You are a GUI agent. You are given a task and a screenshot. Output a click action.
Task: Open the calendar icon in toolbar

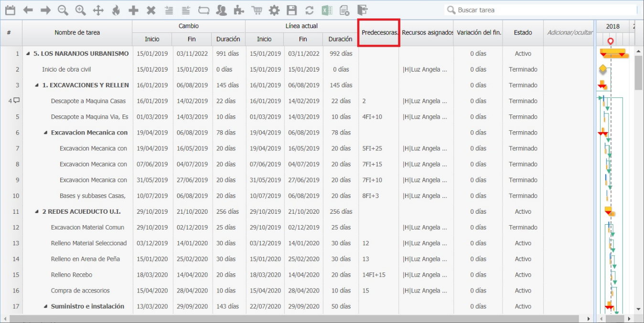point(10,10)
